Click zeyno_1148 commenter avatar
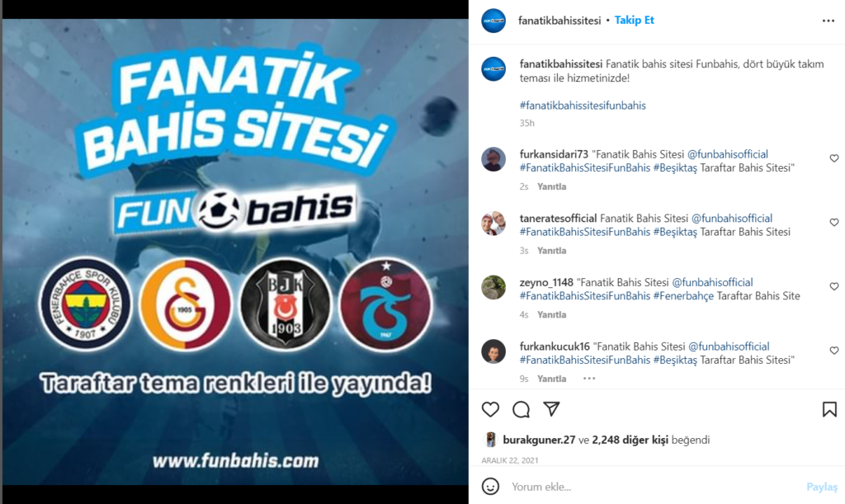Screen dimensions: 845x504 point(493,288)
